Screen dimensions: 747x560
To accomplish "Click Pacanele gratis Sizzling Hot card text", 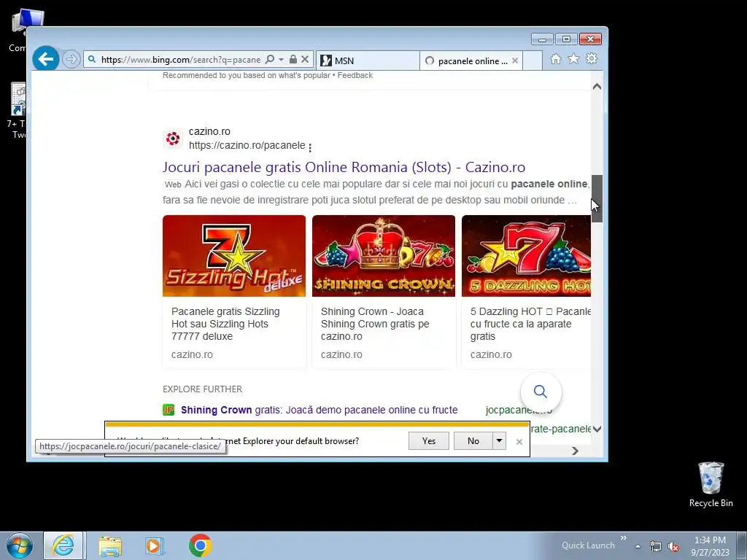I will (x=225, y=324).
